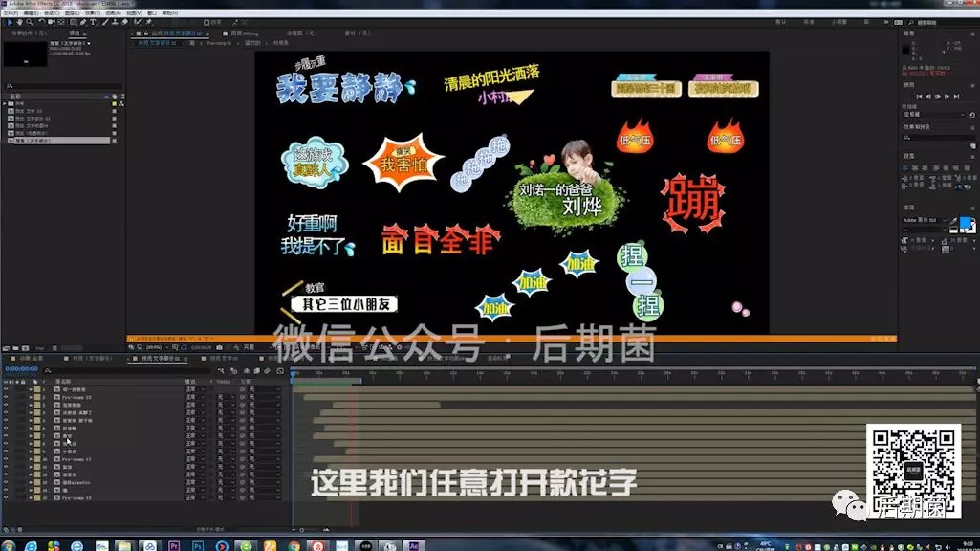Viewport: 980px width, 551px height.
Task: Select the Selection arrow tool
Action: tap(10, 22)
